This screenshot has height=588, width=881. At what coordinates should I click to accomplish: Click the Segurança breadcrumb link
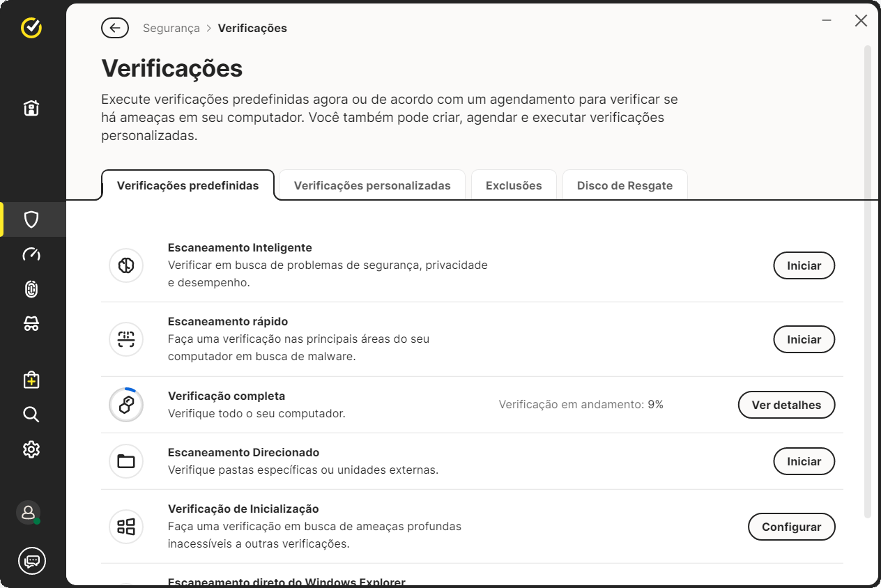(x=171, y=29)
